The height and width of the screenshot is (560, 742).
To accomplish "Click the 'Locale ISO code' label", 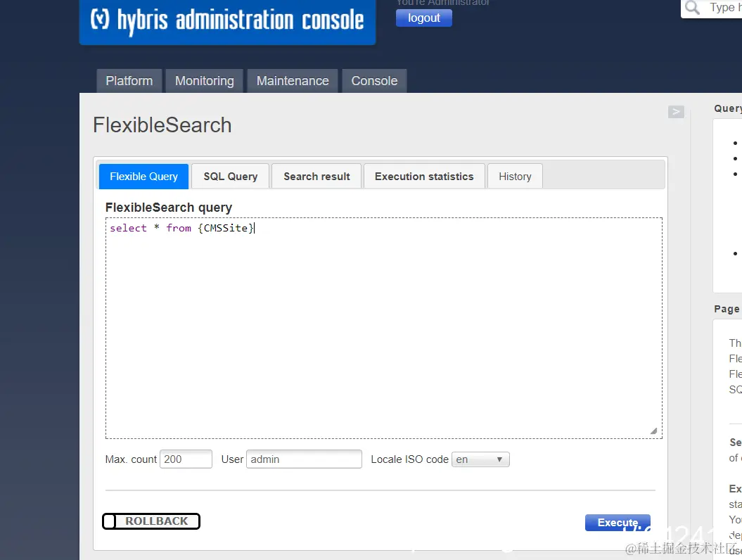I will [409, 459].
